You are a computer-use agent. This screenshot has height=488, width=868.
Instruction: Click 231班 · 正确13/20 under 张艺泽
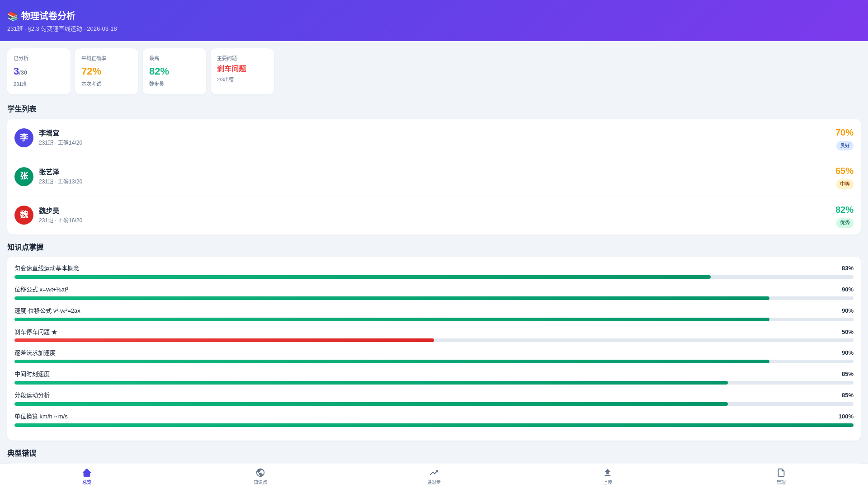click(x=61, y=182)
